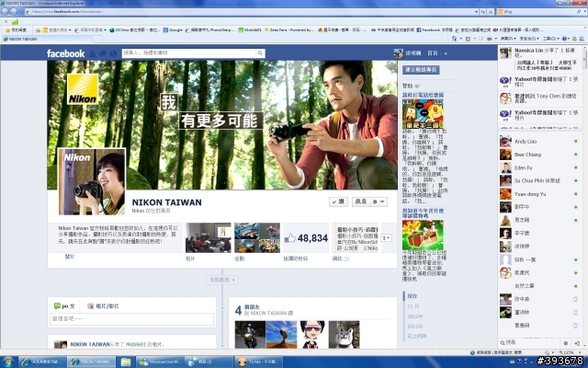Open a new blank browser tab
The image size is (588, 368).
click(x=97, y=39)
